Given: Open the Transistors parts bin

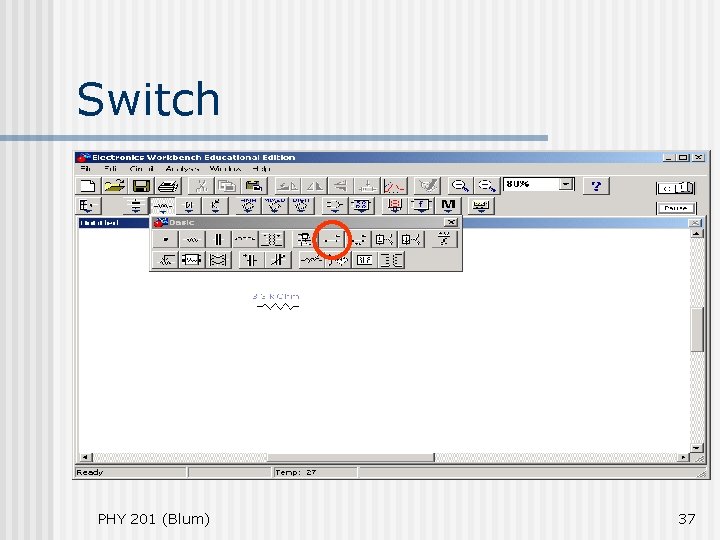Looking at the screenshot, I should coord(215,206).
